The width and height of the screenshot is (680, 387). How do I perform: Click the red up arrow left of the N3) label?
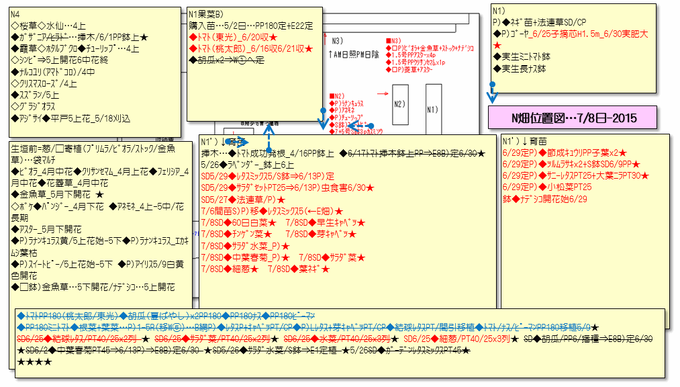coord(325,39)
